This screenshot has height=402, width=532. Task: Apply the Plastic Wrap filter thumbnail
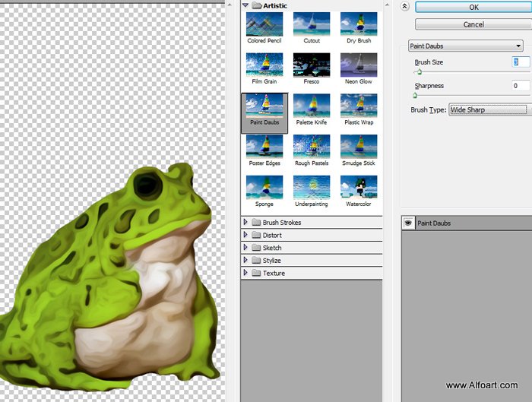click(359, 106)
